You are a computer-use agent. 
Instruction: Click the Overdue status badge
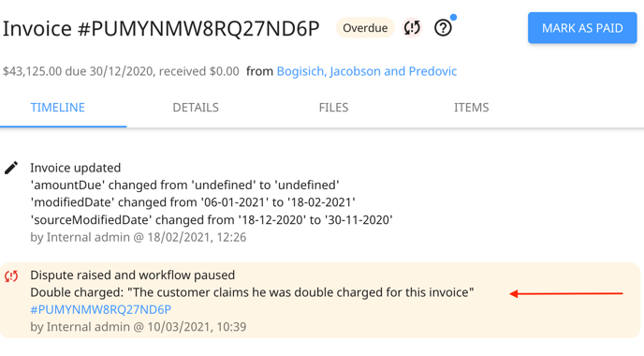(x=365, y=28)
